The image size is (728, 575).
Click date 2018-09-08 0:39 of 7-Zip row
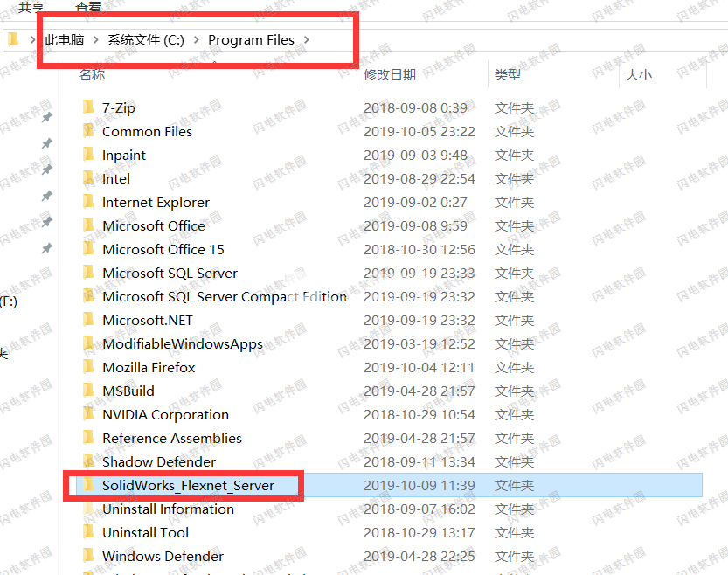(x=415, y=107)
